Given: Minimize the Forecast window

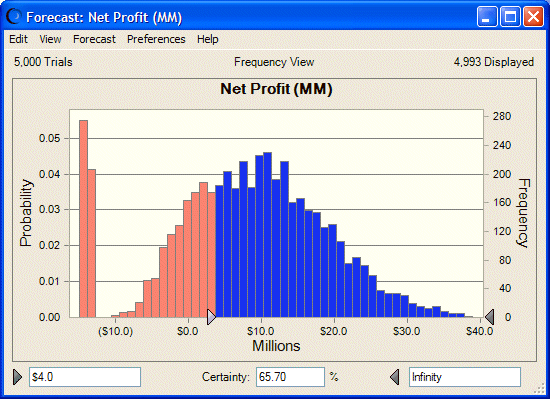Looking at the screenshot, I should pos(487,16).
